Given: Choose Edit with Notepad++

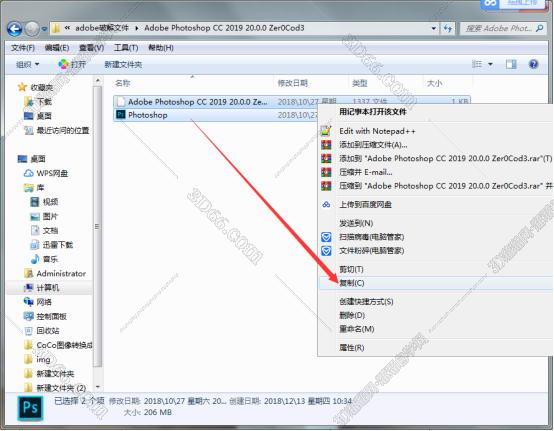Looking at the screenshot, I should point(377,131).
